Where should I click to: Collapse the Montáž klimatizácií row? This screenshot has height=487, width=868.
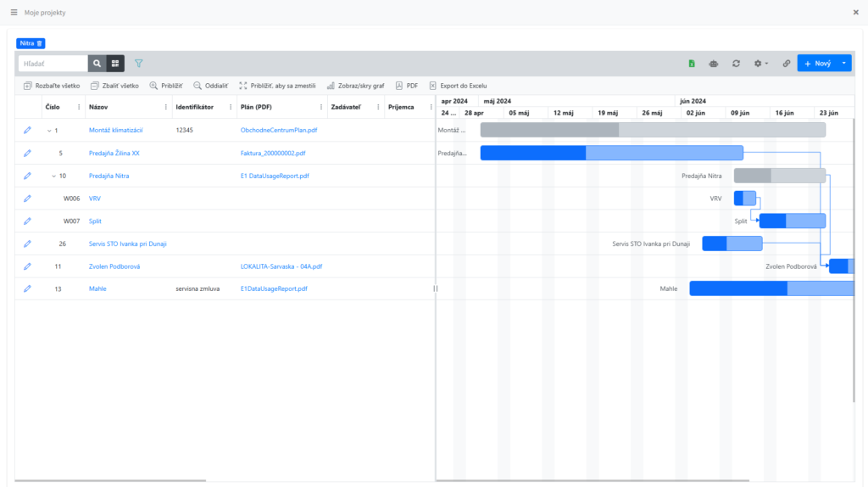point(49,130)
